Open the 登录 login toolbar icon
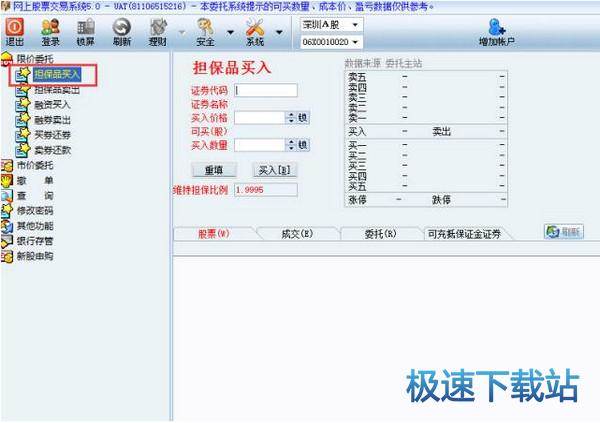The image size is (600, 423). [51, 32]
